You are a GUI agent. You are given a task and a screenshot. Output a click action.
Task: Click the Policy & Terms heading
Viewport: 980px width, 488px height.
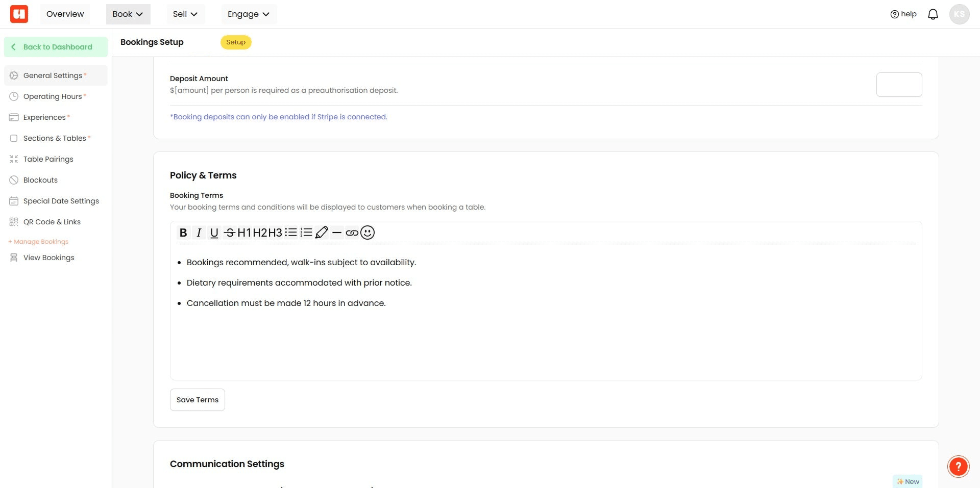[203, 175]
